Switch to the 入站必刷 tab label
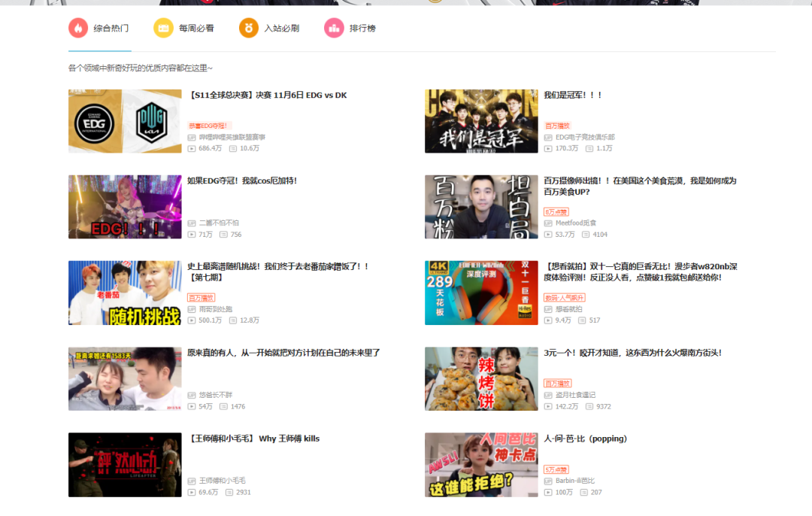 281,29
